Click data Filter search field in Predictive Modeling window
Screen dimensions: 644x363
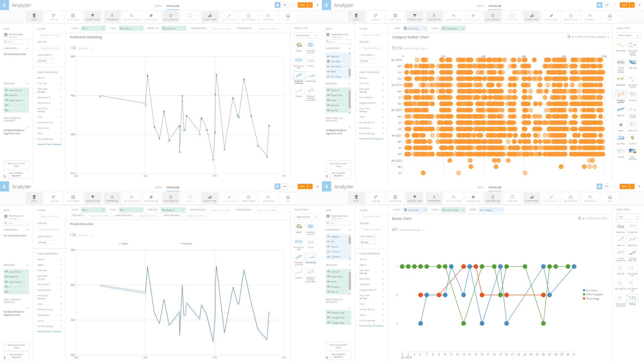[16, 42]
